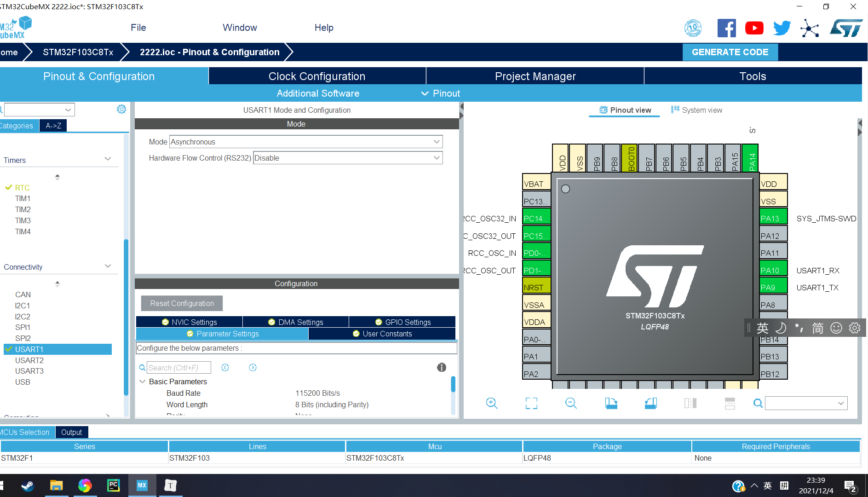This screenshot has width=868, height=497.
Task: Rotate chip view counter-clockwise icon
Action: (651, 403)
